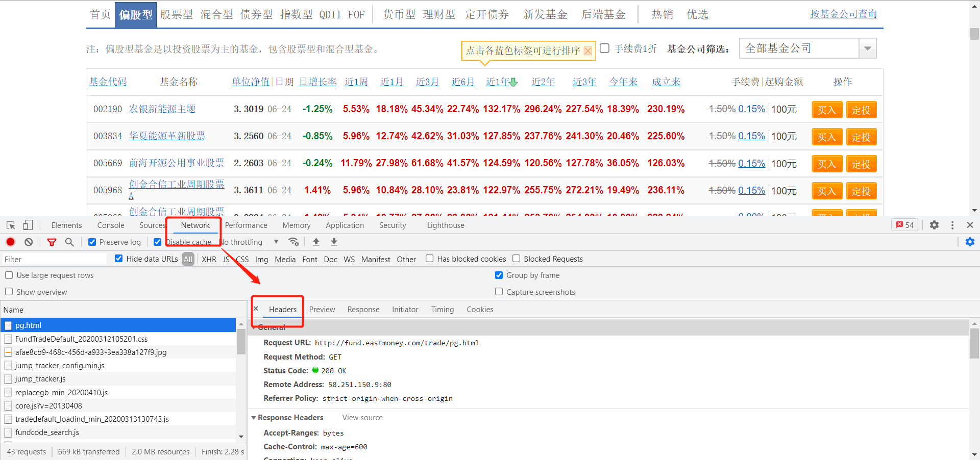This screenshot has width=980, height=460.
Task: Click down arrow of request list scrollbar
Action: (x=241, y=437)
